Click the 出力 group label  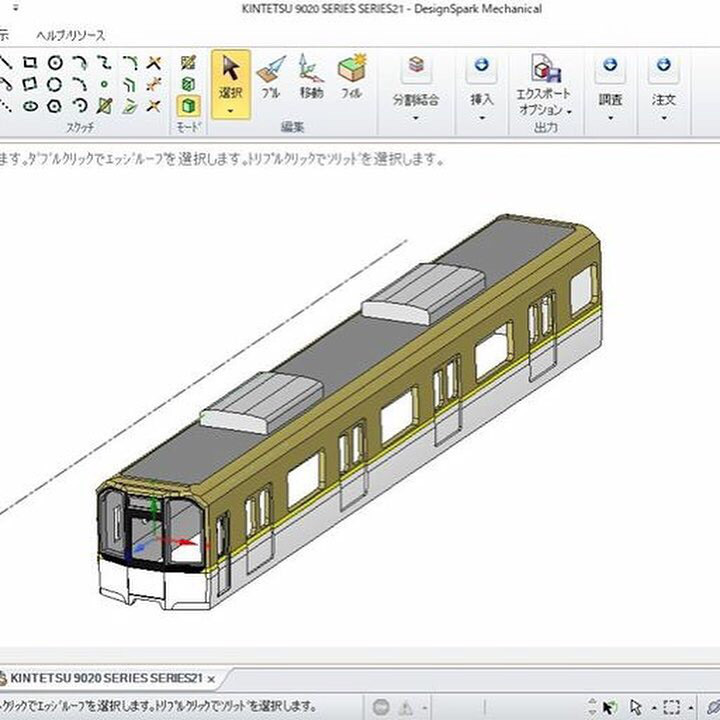[546, 127]
